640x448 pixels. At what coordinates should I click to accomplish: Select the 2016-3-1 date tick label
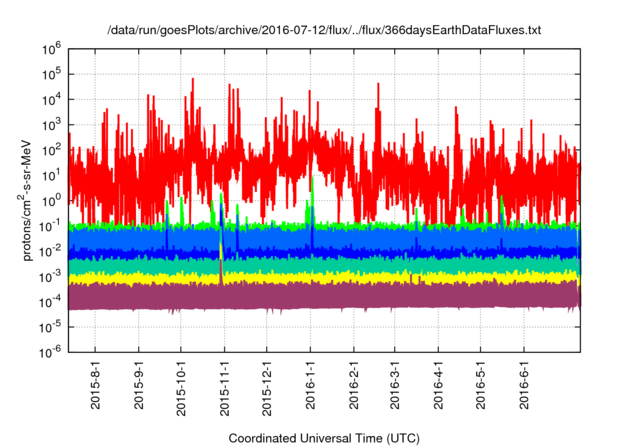click(395, 386)
